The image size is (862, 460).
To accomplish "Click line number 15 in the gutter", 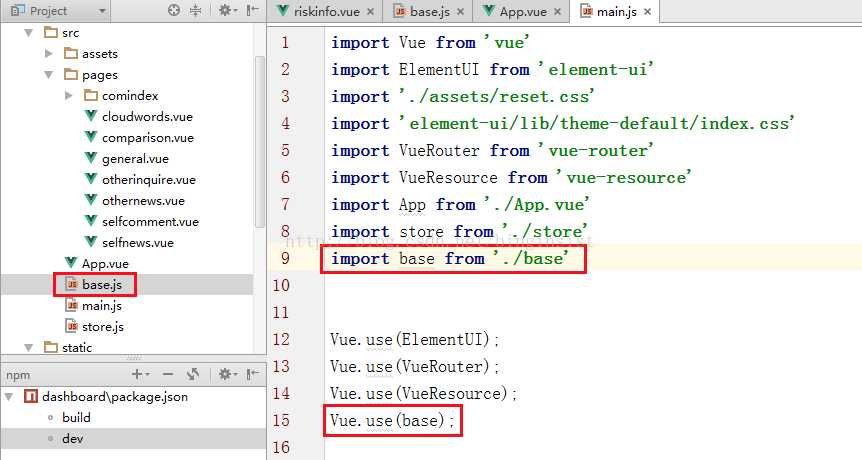I will (x=281, y=420).
